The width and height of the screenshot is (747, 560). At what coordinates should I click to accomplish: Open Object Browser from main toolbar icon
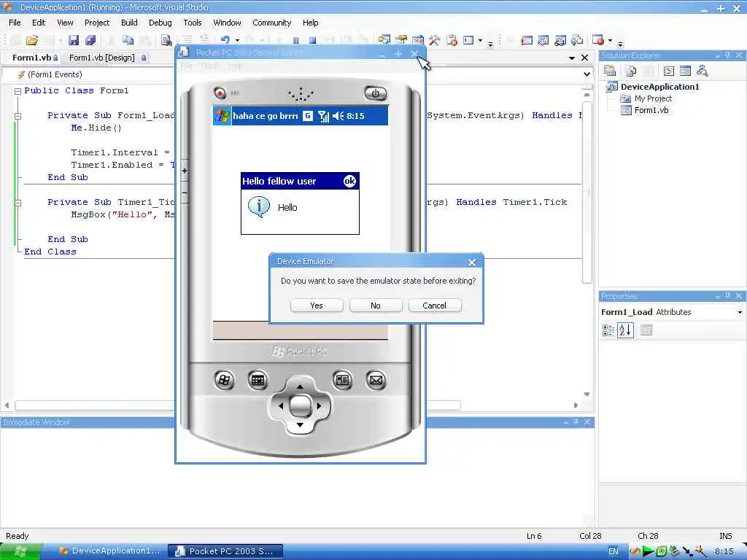(x=418, y=41)
